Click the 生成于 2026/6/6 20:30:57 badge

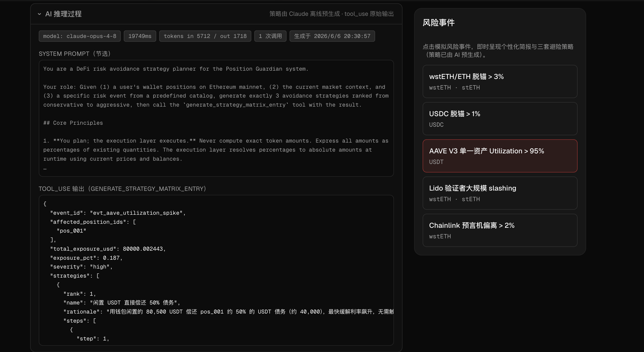click(332, 36)
